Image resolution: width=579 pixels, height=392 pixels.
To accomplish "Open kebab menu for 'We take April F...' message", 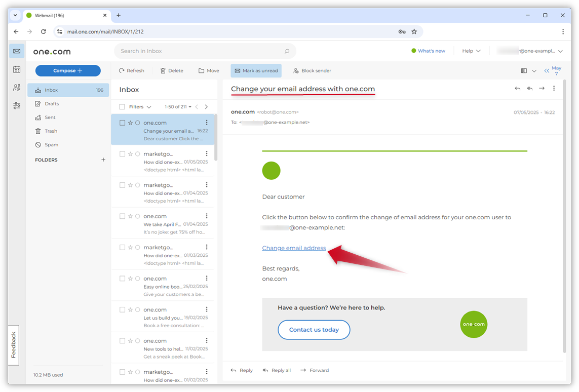I will 206,216.
